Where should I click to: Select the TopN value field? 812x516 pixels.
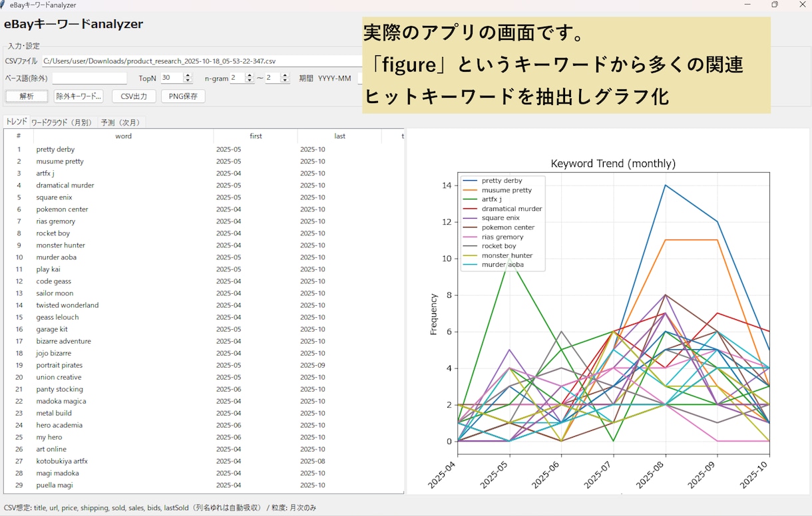coord(172,78)
